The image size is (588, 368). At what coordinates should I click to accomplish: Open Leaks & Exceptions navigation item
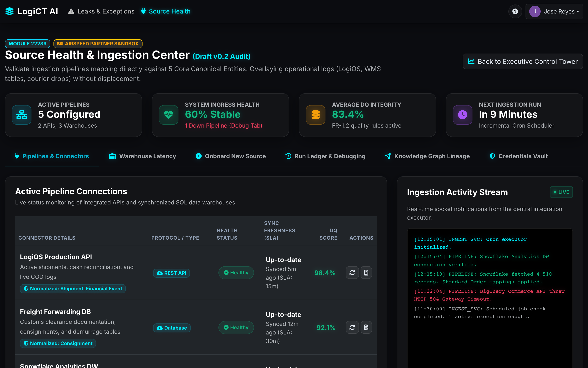point(101,11)
